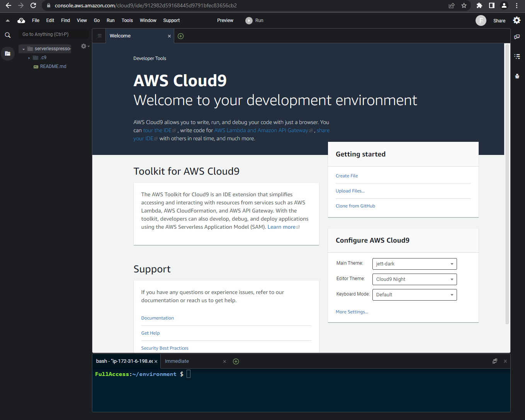Viewport: 525px width, 420px height.
Task: Toggle browser side panel icon
Action: 491,5
